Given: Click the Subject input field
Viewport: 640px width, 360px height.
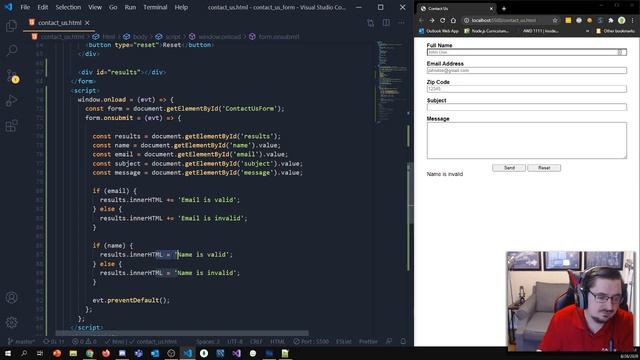Looking at the screenshot, I should 527,107.
